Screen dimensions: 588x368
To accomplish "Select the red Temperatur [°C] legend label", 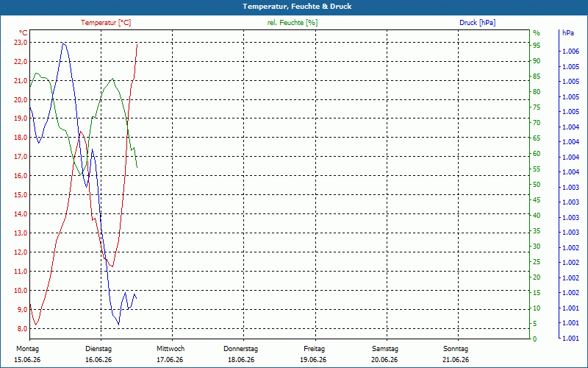I will click(106, 23).
